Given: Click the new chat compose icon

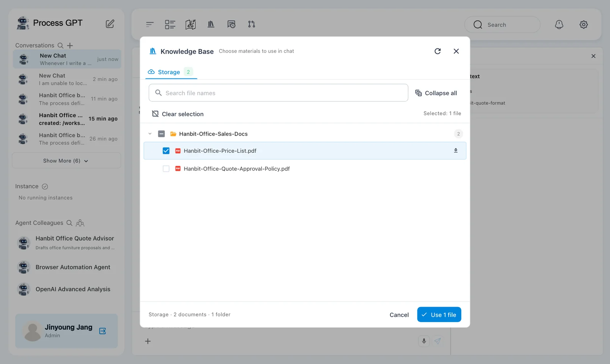Looking at the screenshot, I should 110,24.
